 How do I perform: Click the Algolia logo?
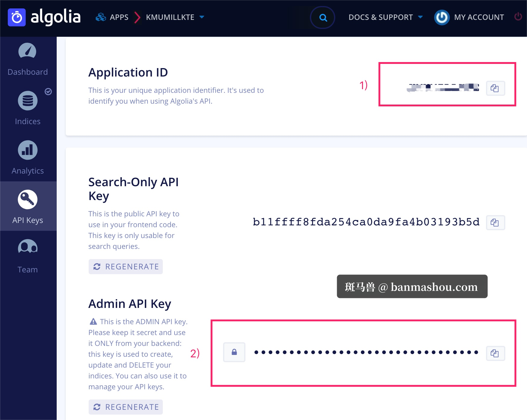coord(44,17)
